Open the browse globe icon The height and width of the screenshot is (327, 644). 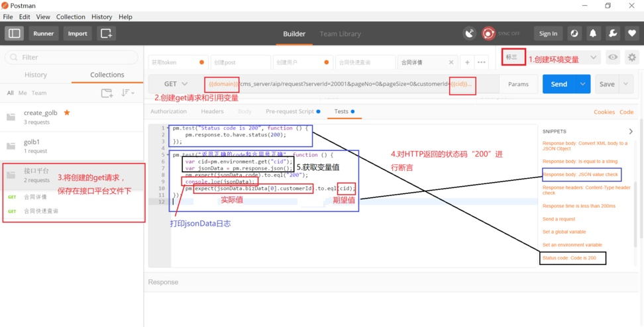[x=574, y=34]
